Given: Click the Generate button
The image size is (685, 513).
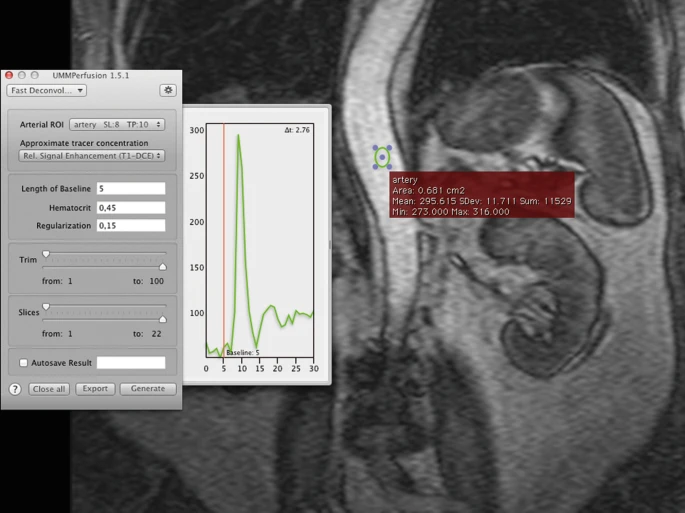Looking at the screenshot, I should (148, 389).
